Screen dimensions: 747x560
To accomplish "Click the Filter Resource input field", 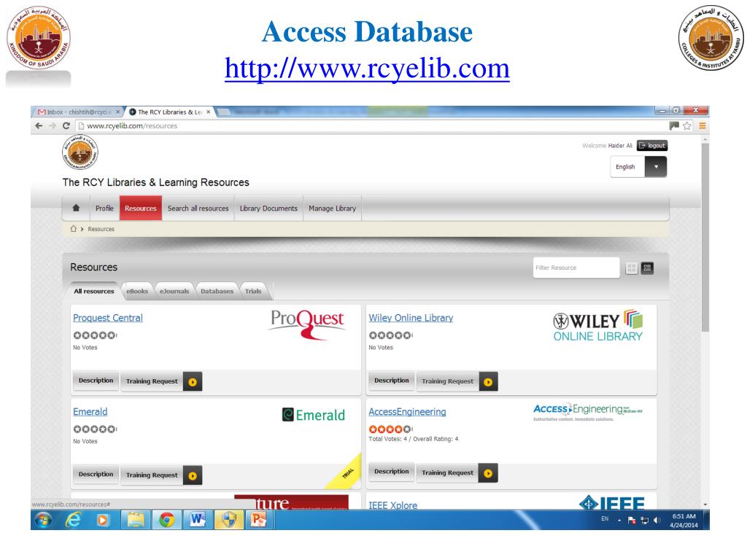I will pos(576,268).
